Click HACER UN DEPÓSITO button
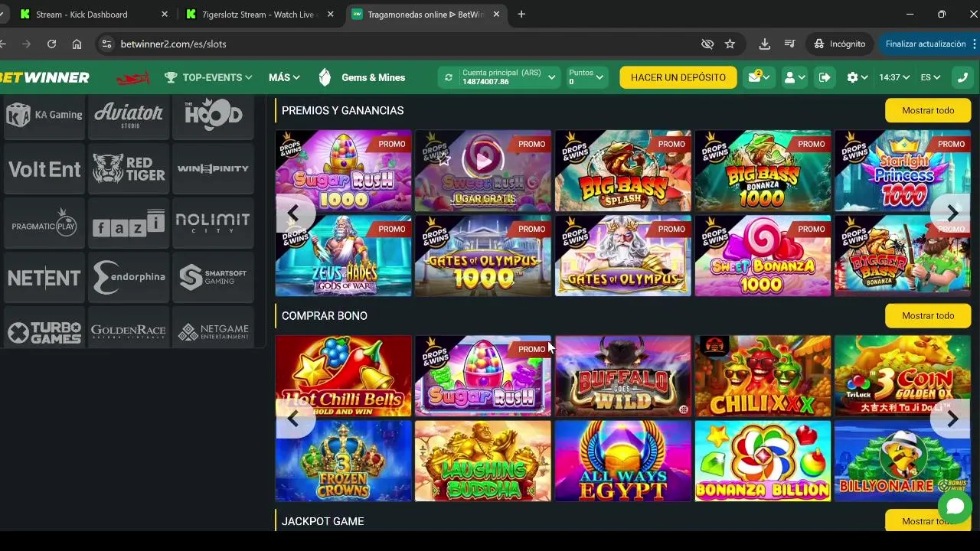 678,77
